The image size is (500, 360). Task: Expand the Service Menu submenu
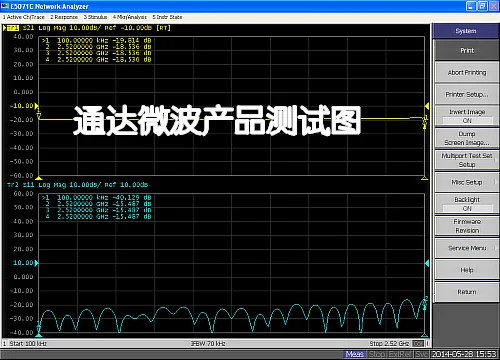pos(467,248)
